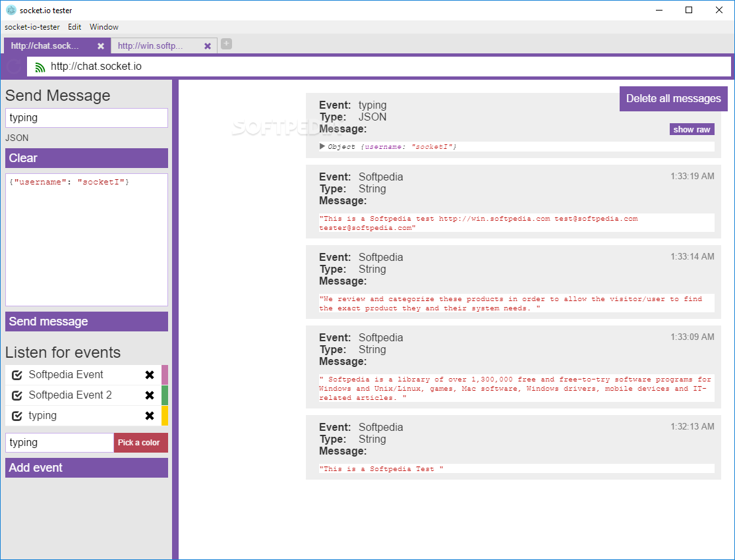The image size is (735, 560).
Task: Open the Edit menu
Action: (74, 27)
